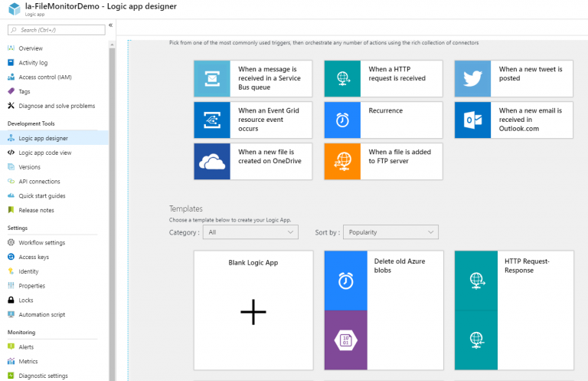Open Diagnostic settings menu item

[43, 376]
